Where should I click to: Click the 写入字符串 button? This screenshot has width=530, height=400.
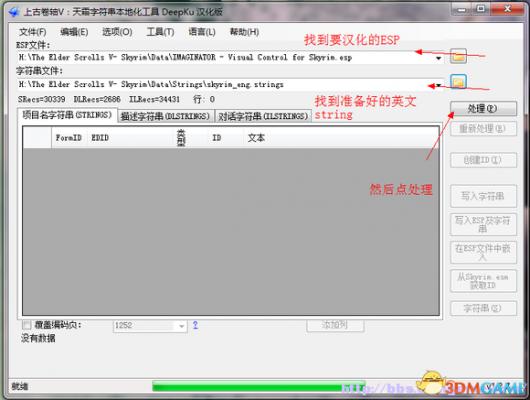click(x=483, y=196)
